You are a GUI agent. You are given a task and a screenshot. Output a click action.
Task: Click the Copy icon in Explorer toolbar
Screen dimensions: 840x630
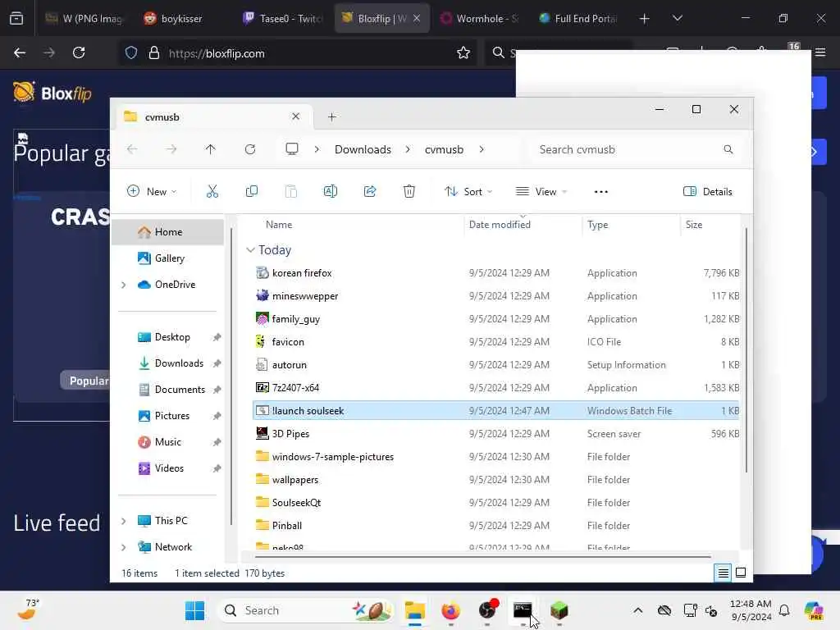tap(251, 191)
